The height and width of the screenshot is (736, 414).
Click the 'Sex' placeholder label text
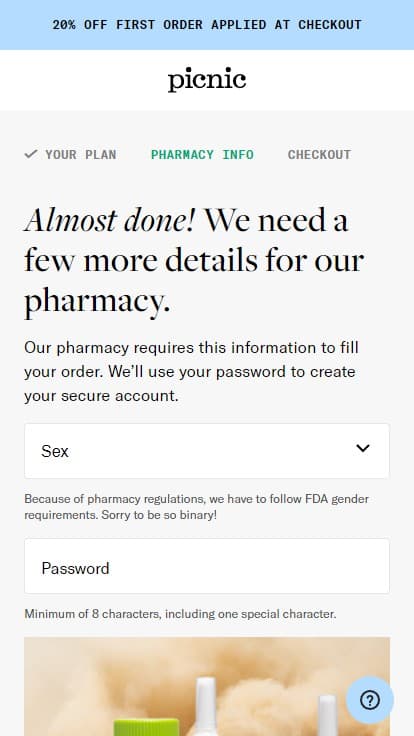[55, 451]
